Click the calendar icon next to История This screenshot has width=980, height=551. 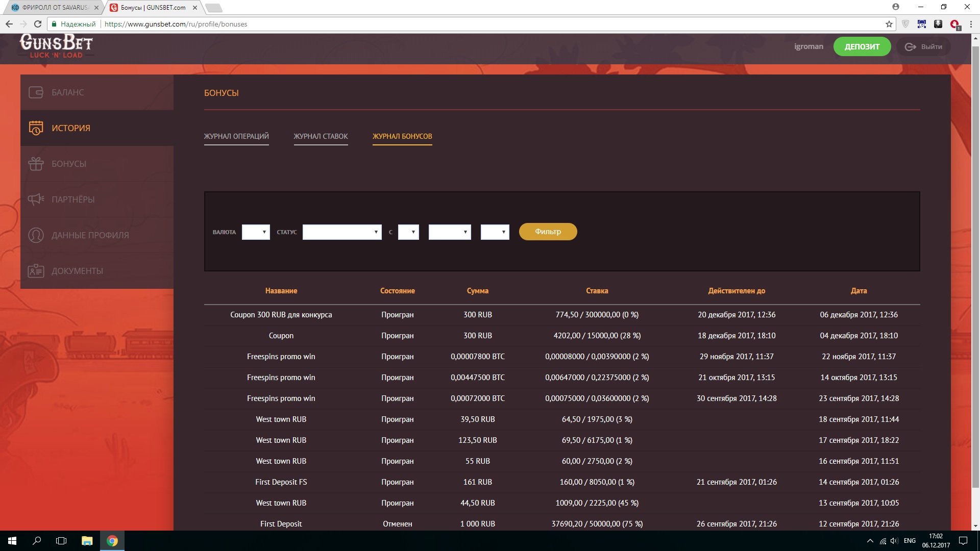coord(36,128)
